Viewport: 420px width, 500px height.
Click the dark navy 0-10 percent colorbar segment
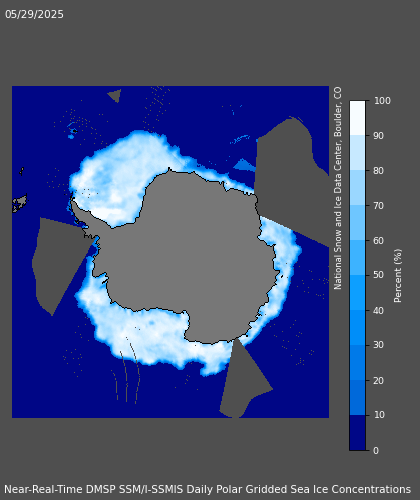click(x=357, y=433)
